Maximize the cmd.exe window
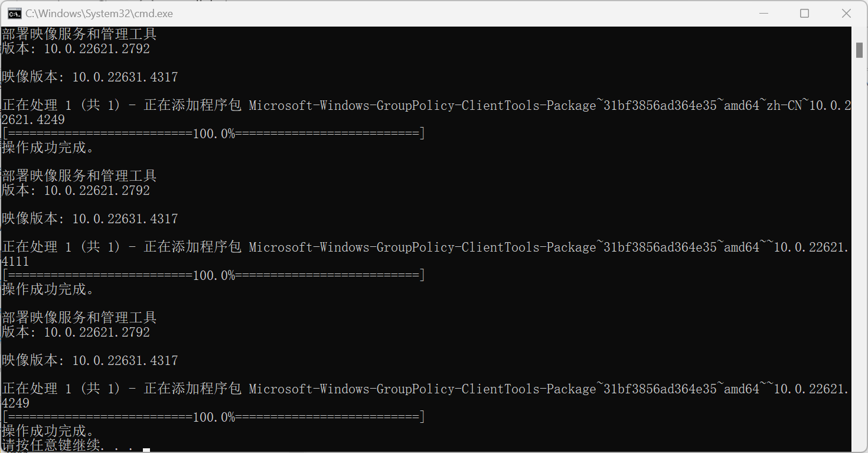Screen dimensions: 868x453 pos(804,13)
